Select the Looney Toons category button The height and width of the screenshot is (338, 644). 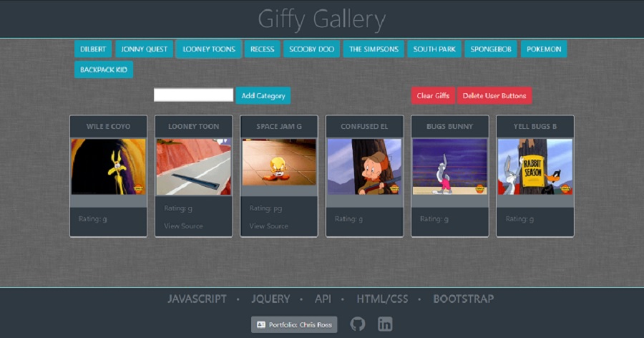(209, 49)
